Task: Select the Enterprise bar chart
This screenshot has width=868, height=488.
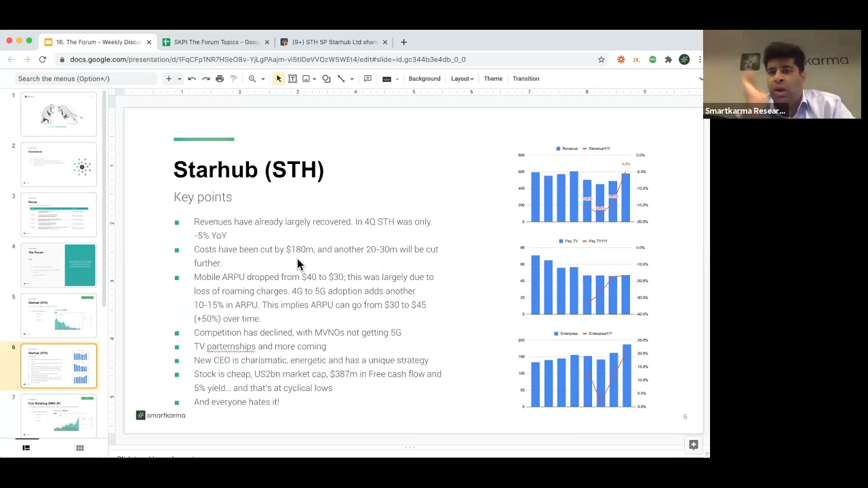Action: point(582,370)
